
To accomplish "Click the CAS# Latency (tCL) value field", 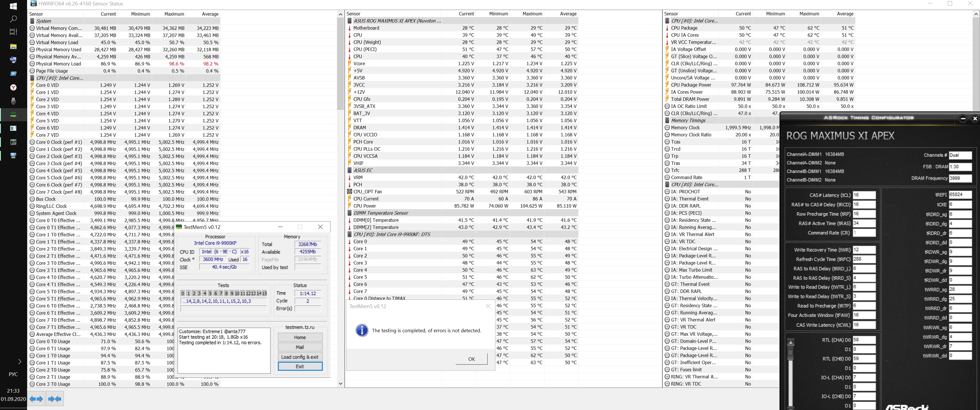I will (863, 195).
